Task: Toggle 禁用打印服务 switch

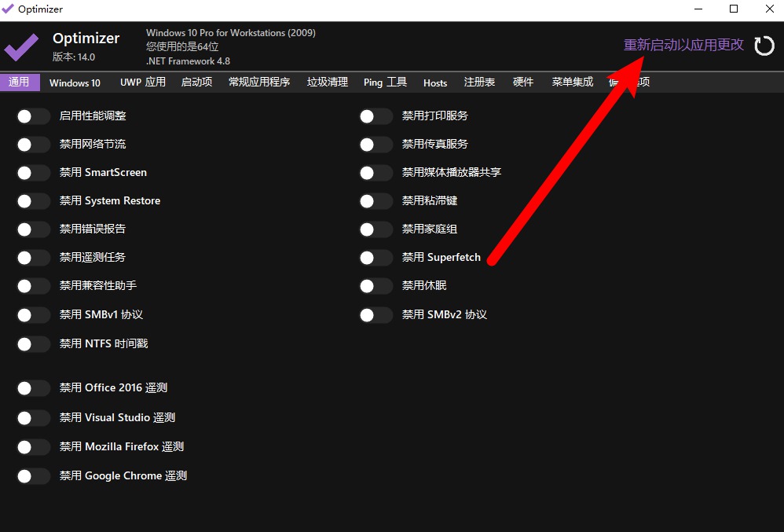Action: [376, 116]
